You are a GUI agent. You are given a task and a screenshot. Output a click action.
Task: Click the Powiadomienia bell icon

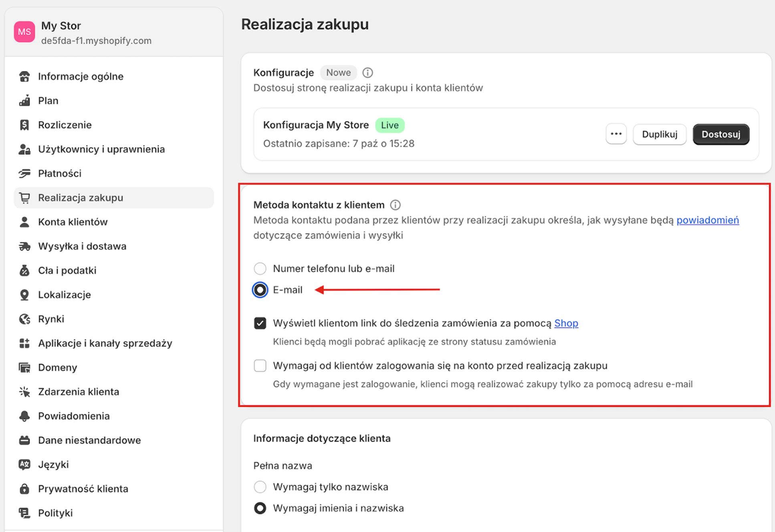click(x=24, y=416)
